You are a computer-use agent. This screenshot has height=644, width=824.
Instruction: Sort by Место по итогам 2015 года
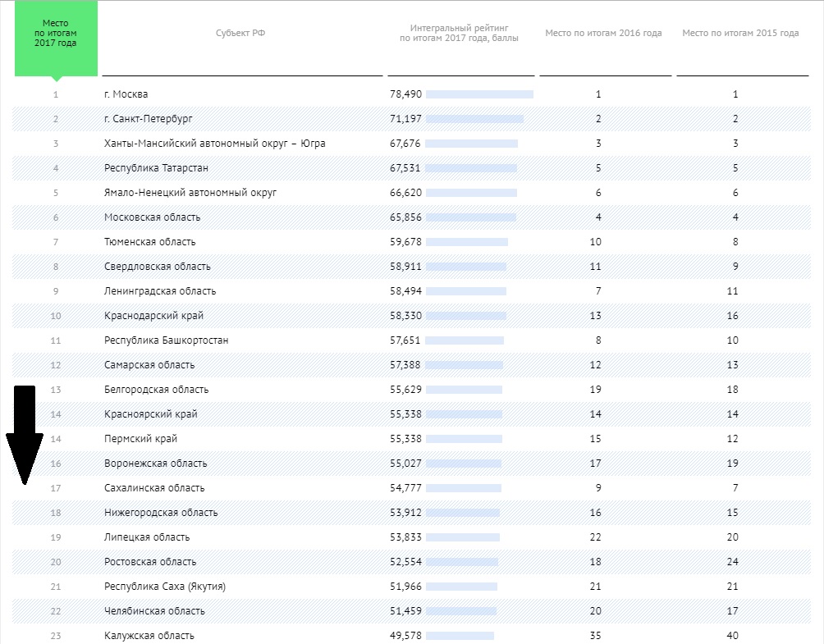(x=740, y=34)
